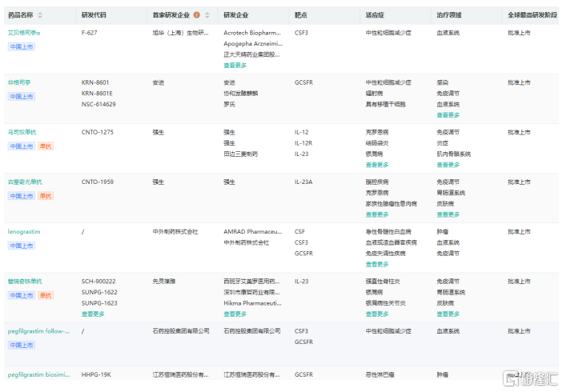
Task: Open the pegfilgrastim biosimi... drug link
Action: coord(38,374)
